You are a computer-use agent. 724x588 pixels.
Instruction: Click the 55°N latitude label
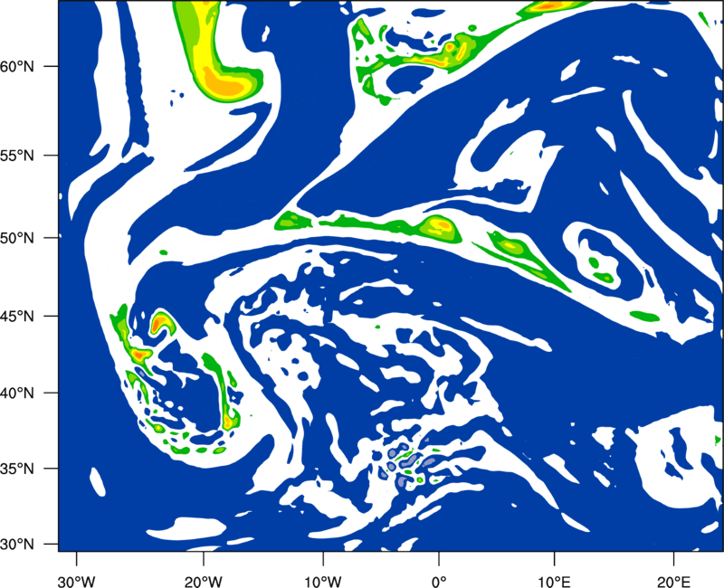(x=17, y=156)
